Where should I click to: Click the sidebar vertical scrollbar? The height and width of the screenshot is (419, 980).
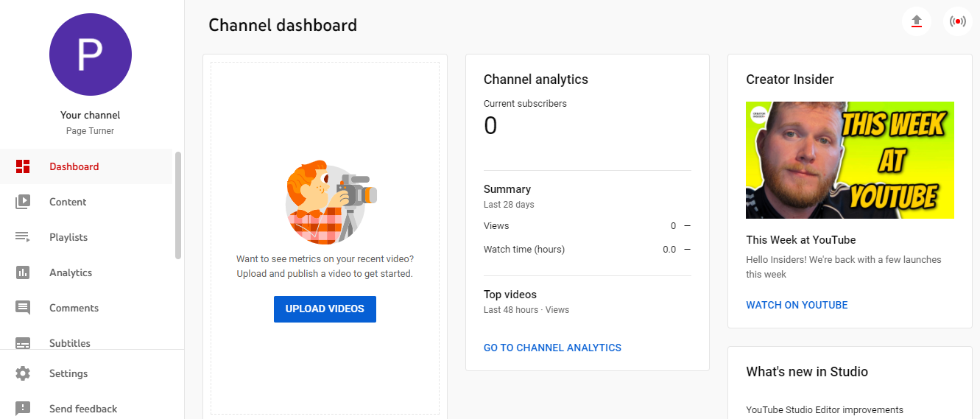178,205
